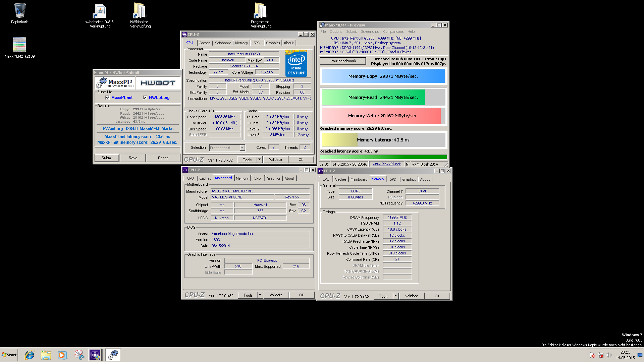Open Graphics tab in Mainboard CPU-Z window
Viewport: 644px width, 362px height.
273,178
